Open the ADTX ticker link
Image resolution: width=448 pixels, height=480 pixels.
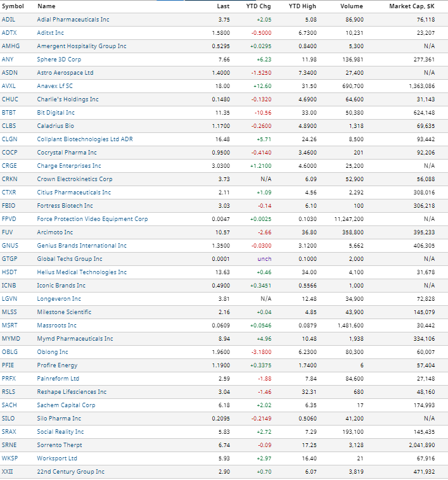pyautogui.click(x=9, y=33)
